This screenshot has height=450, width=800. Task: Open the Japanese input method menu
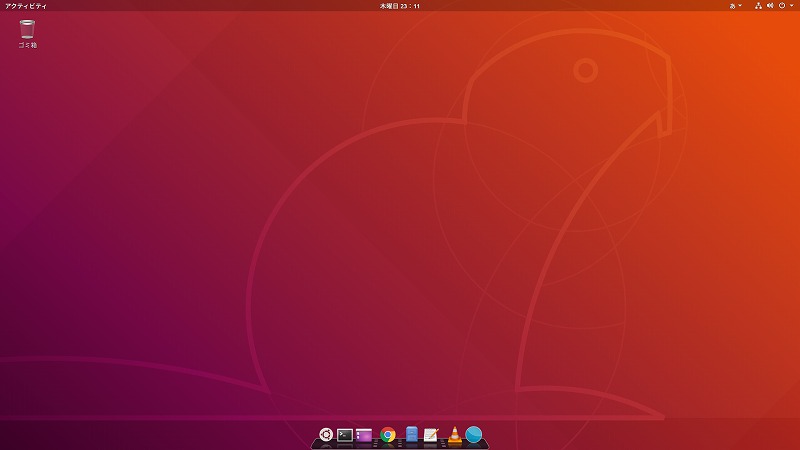pyautogui.click(x=735, y=6)
